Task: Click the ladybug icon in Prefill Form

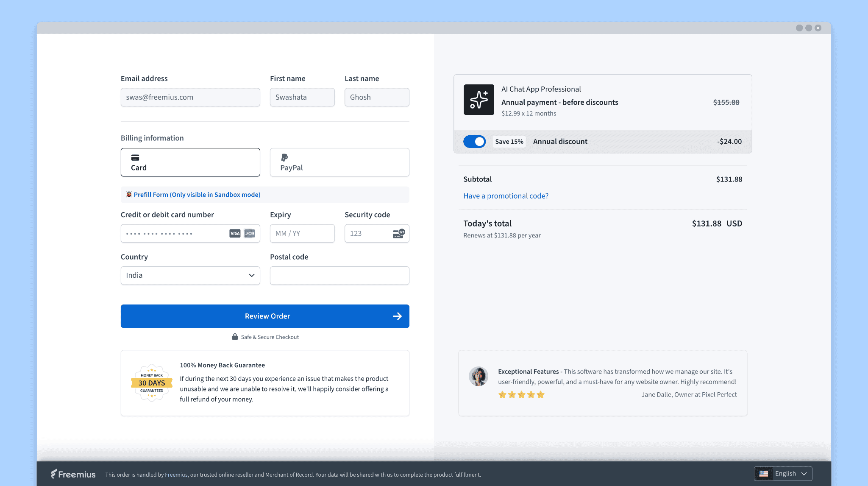Action: 129,194
